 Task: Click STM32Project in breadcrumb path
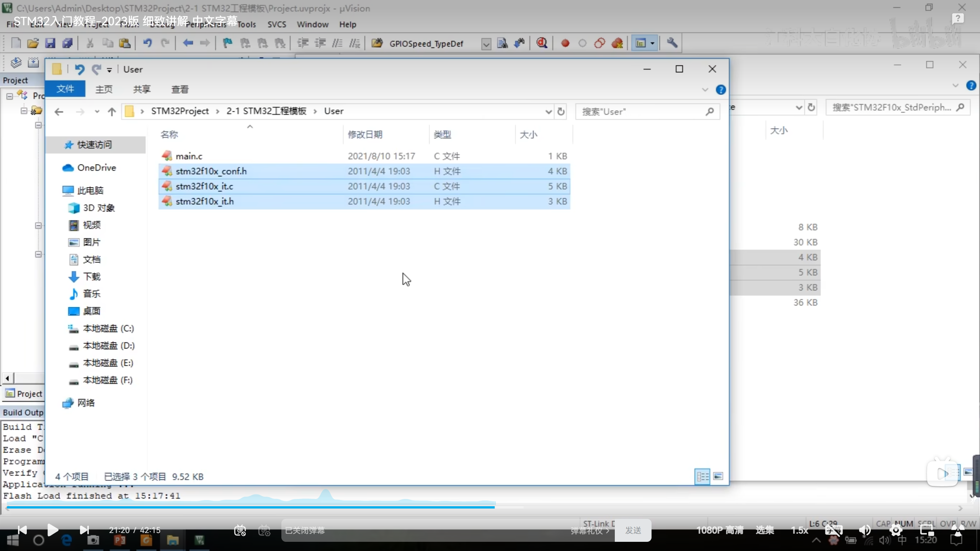180,111
